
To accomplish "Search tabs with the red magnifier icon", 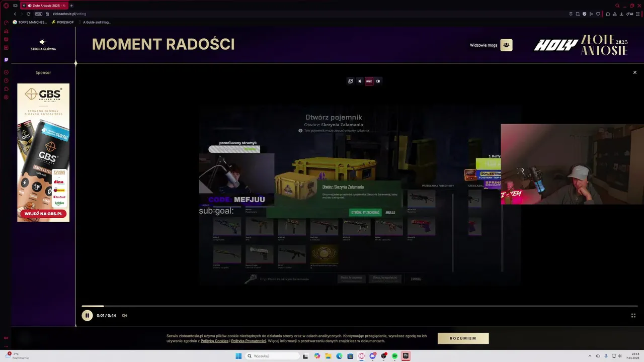I will pos(617,6).
